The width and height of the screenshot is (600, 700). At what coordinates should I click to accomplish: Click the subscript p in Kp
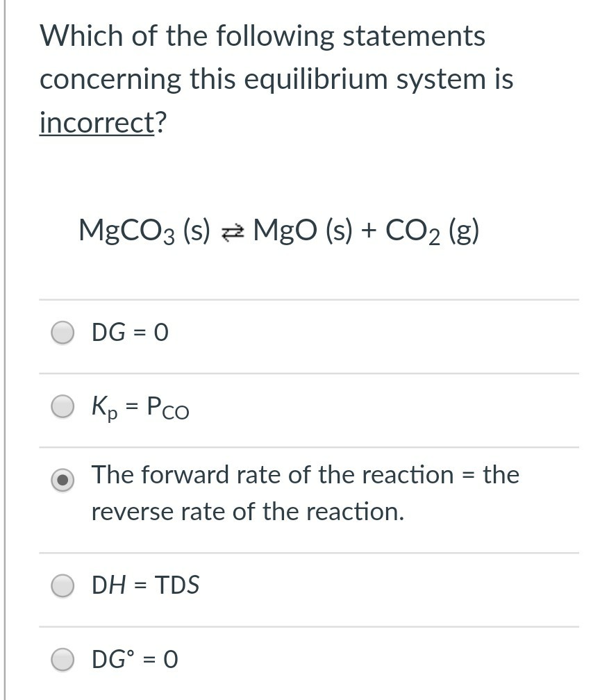pos(109,415)
